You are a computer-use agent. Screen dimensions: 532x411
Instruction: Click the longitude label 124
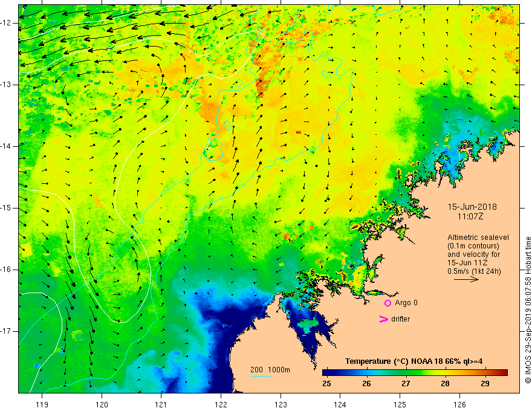click(x=340, y=404)
